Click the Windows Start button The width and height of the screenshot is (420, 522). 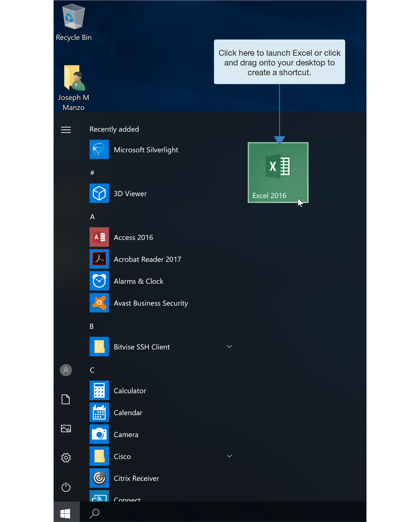click(66, 513)
